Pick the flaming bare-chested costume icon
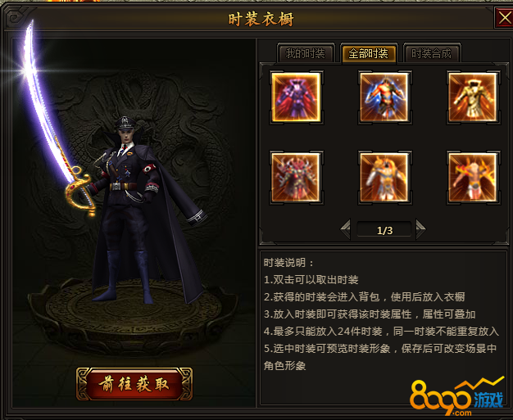Screen dimensions: 513x420 click(x=473, y=178)
